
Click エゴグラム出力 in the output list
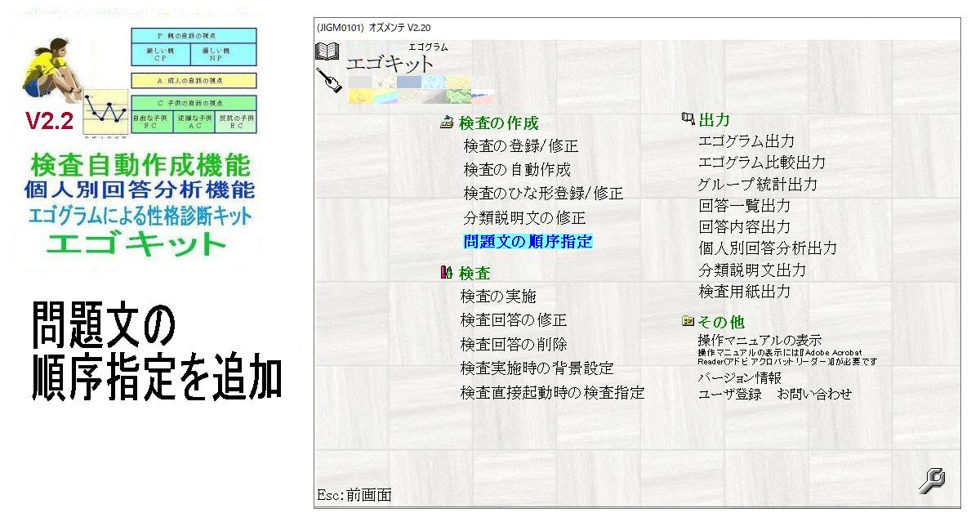coord(746,142)
